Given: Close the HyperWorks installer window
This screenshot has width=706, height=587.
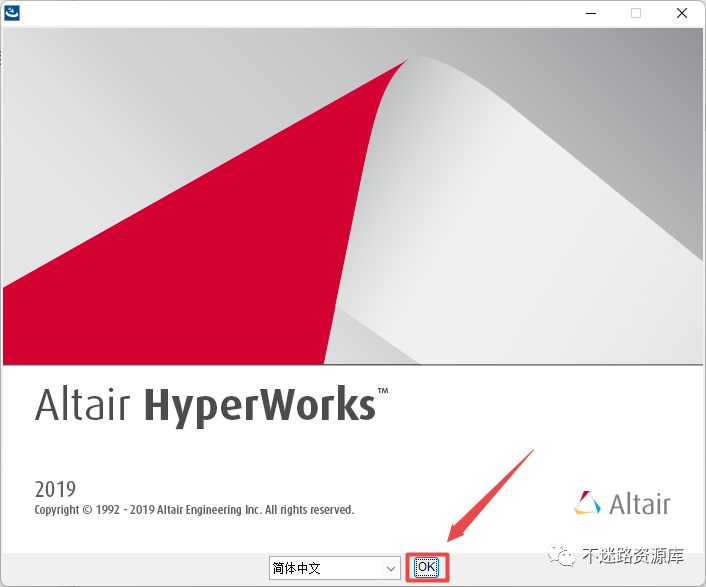Looking at the screenshot, I should [x=682, y=14].
